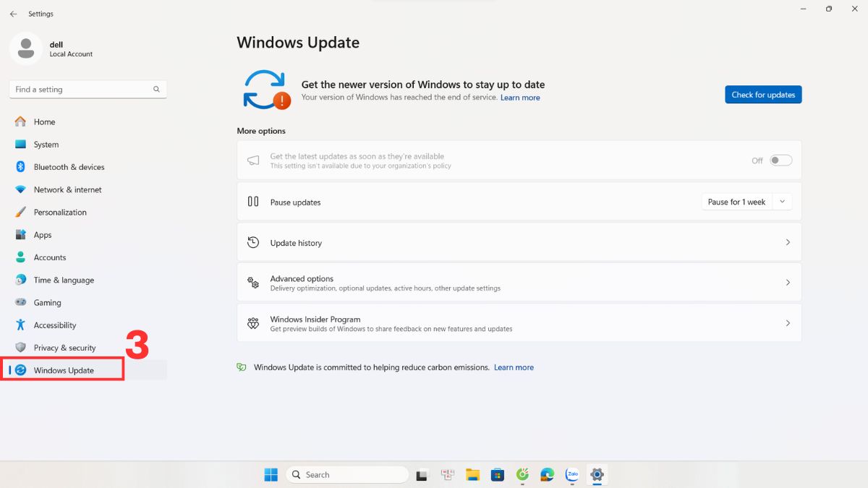
Task: Click the dell local account avatar
Action: point(26,48)
